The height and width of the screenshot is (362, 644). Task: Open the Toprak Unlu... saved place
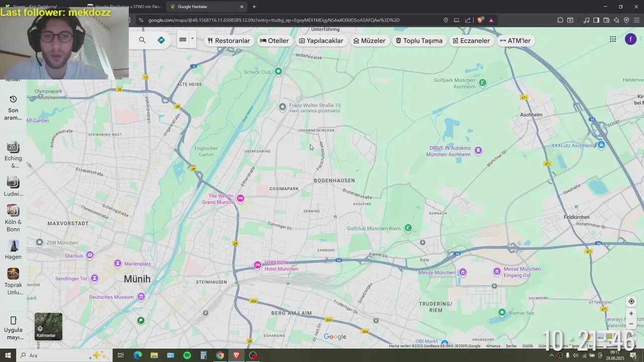(x=13, y=274)
